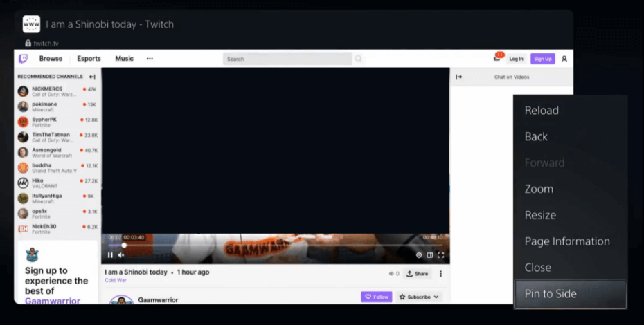The image size is (644, 325).
Task: Open the itsRyanHiga channel
Action: coord(57,198)
